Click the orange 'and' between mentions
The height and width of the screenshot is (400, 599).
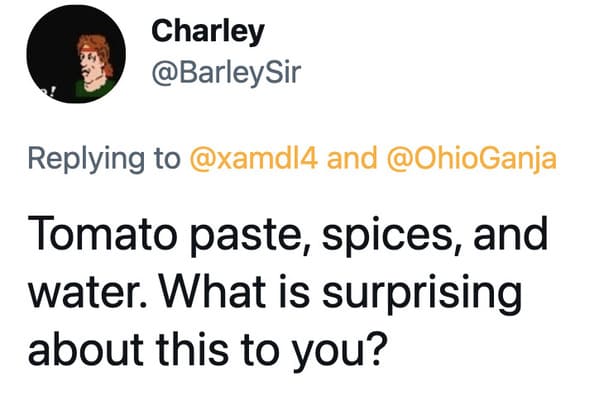tap(352, 158)
